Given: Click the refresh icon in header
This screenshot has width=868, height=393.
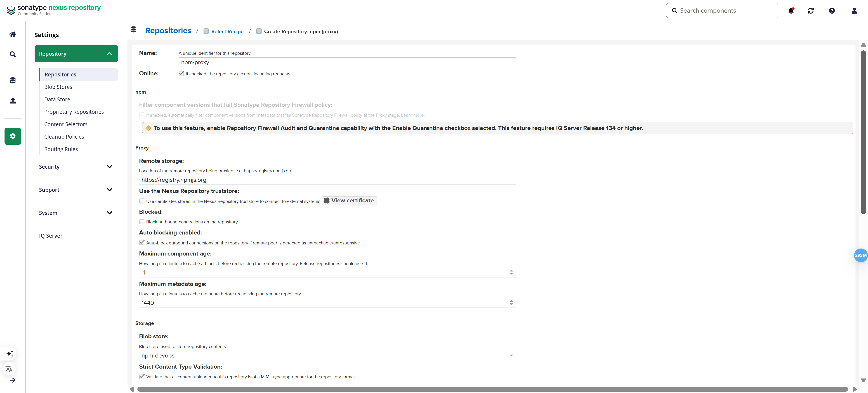Looking at the screenshot, I should (x=811, y=11).
